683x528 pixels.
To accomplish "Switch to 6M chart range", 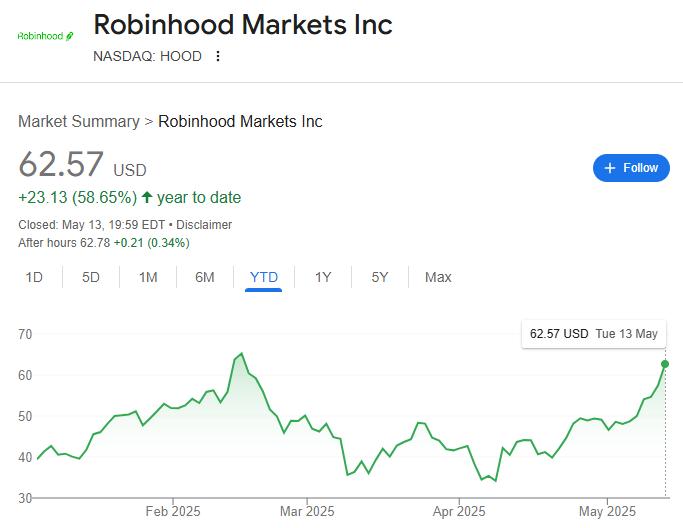I will coord(204,277).
